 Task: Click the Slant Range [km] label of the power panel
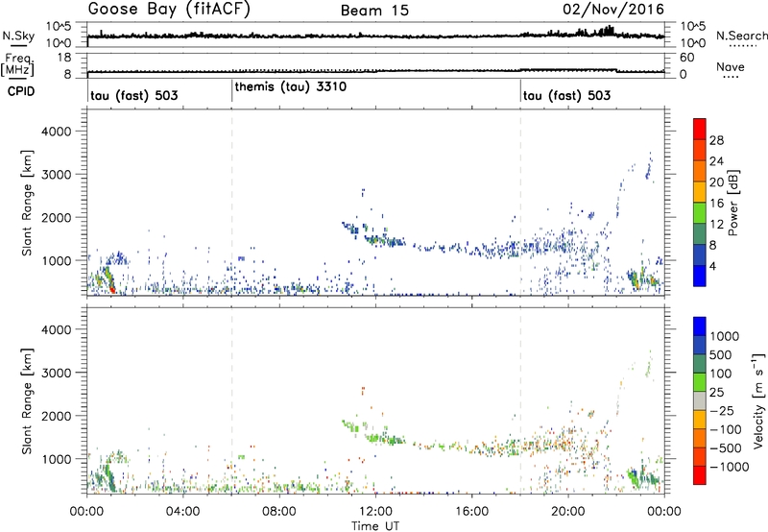point(27,203)
